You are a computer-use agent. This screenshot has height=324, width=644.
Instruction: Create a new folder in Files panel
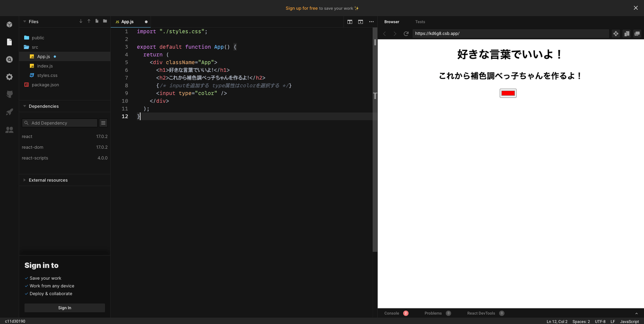coord(105,21)
